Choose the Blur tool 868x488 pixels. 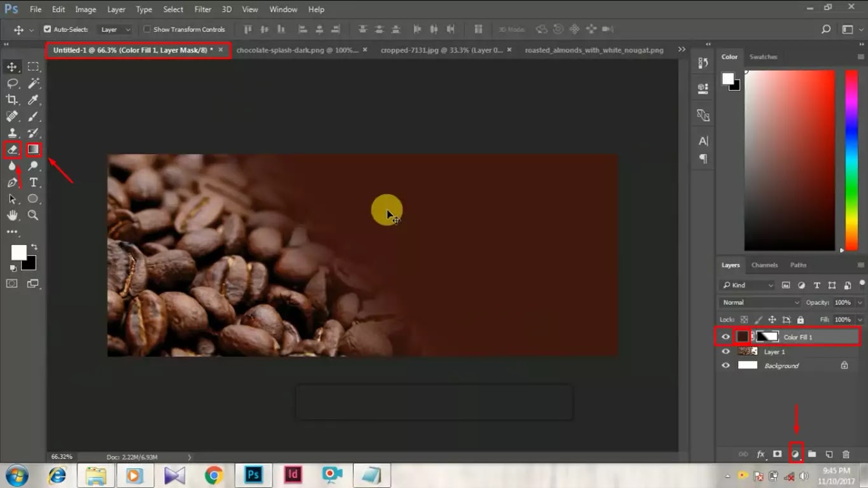click(12, 166)
